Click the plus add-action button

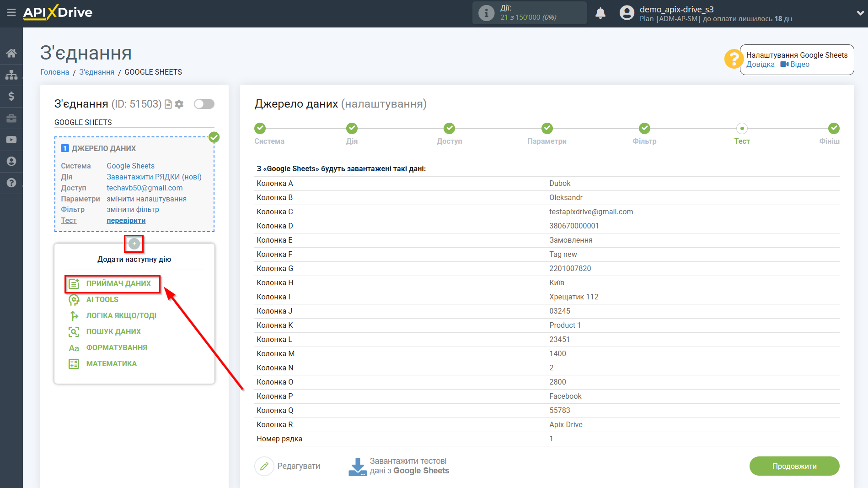(134, 244)
